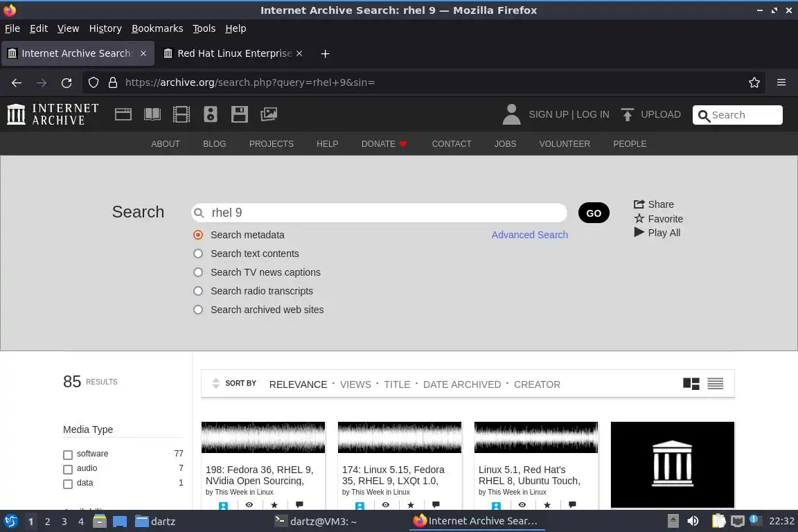Switch to workspace 2 in taskbar

(47, 522)
